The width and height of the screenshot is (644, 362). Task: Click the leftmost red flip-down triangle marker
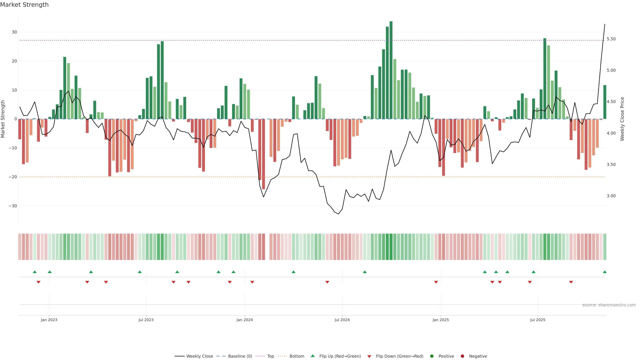[x=38, y=282]
